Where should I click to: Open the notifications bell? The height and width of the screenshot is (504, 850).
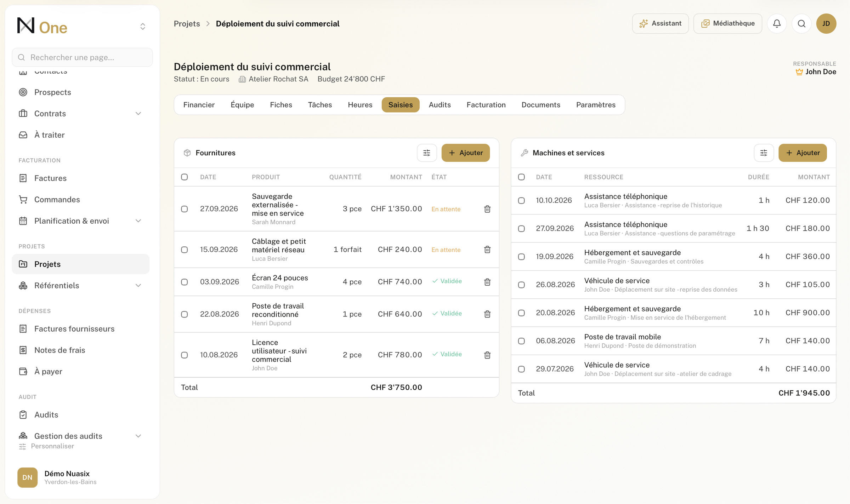coord(777,24)
